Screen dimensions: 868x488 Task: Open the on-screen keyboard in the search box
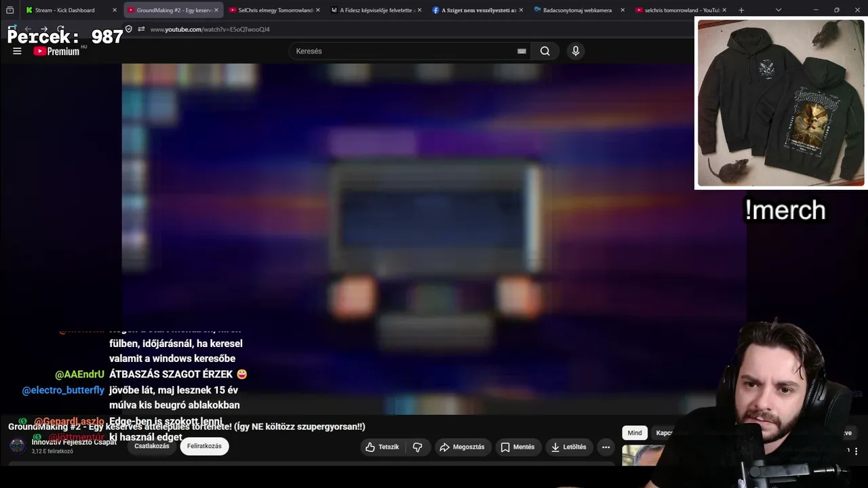coord(521,51)
